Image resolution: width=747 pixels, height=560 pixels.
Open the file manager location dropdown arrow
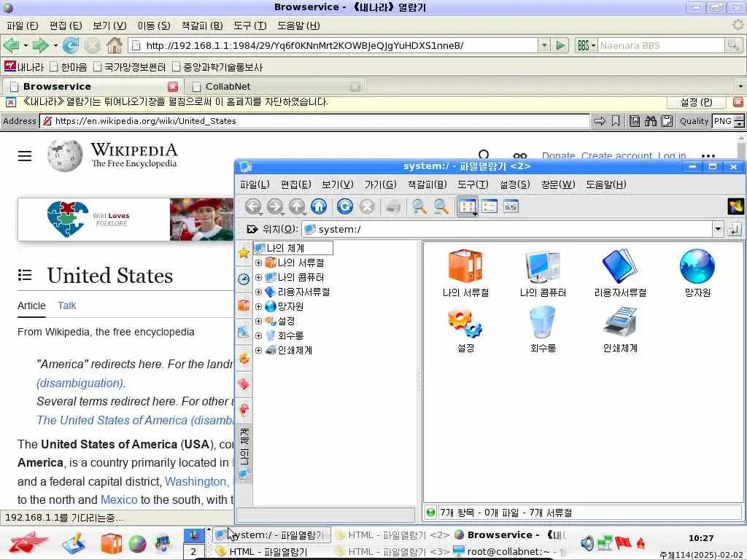point(718,230)
